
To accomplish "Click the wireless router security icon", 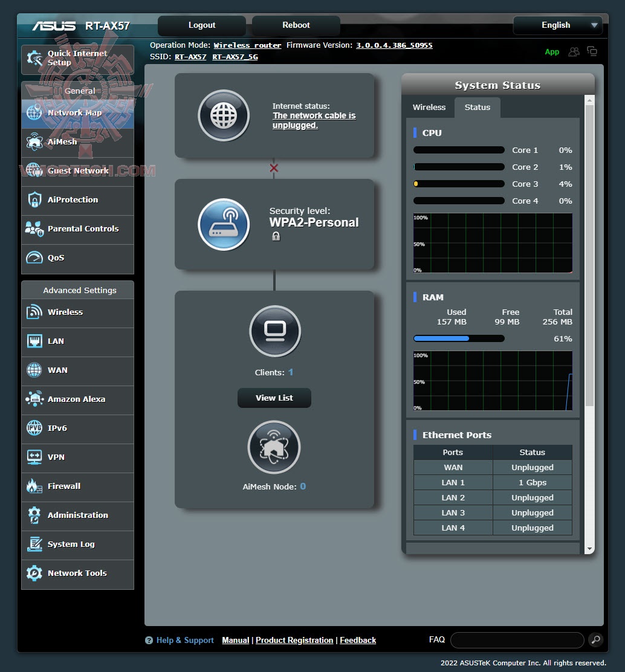I will [224, 224].
